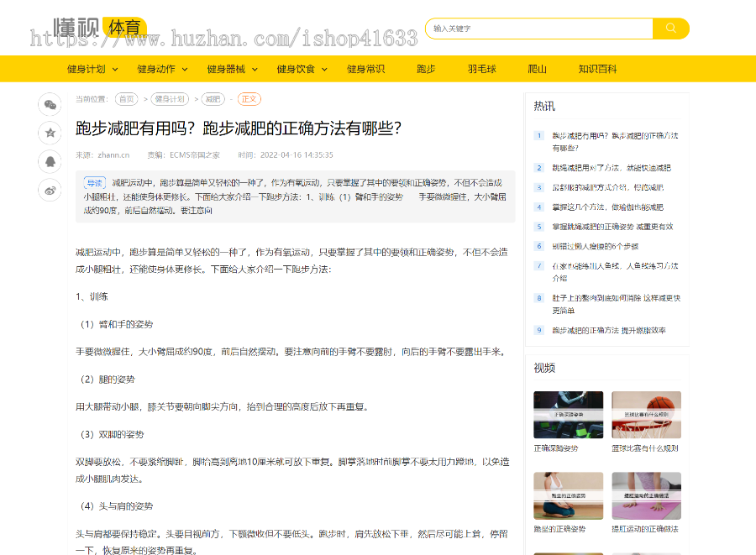The image size is (756, 555).
Task: Click the yellow search magnifier button
Action: (x=670, y=29)
